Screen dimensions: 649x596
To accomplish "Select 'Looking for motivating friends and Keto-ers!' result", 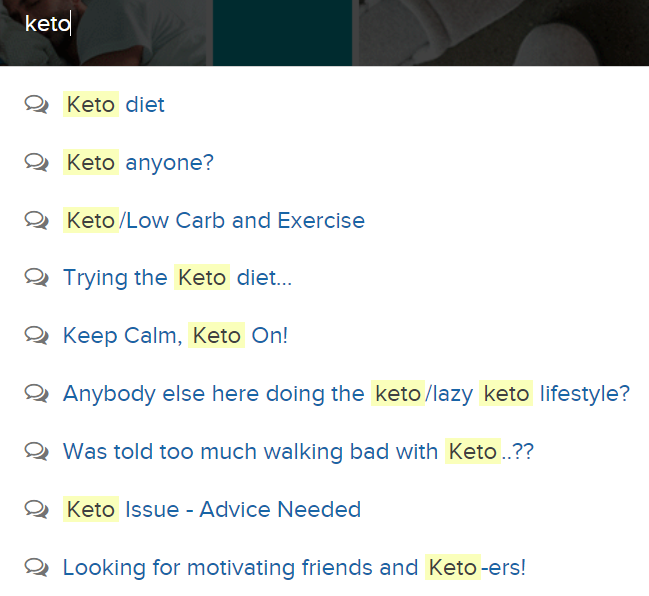I will click(x=294, y=567).
